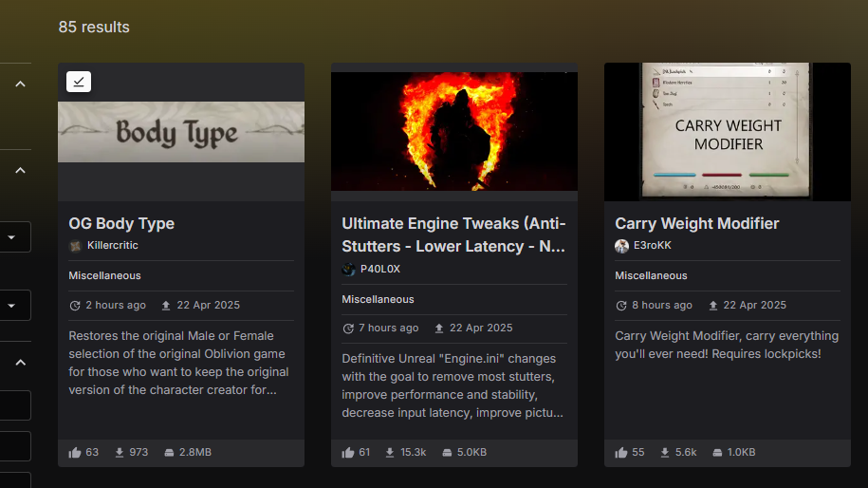Click the second sidebar input box
This screenshot has width=868, height=488.
coord(15,446)
